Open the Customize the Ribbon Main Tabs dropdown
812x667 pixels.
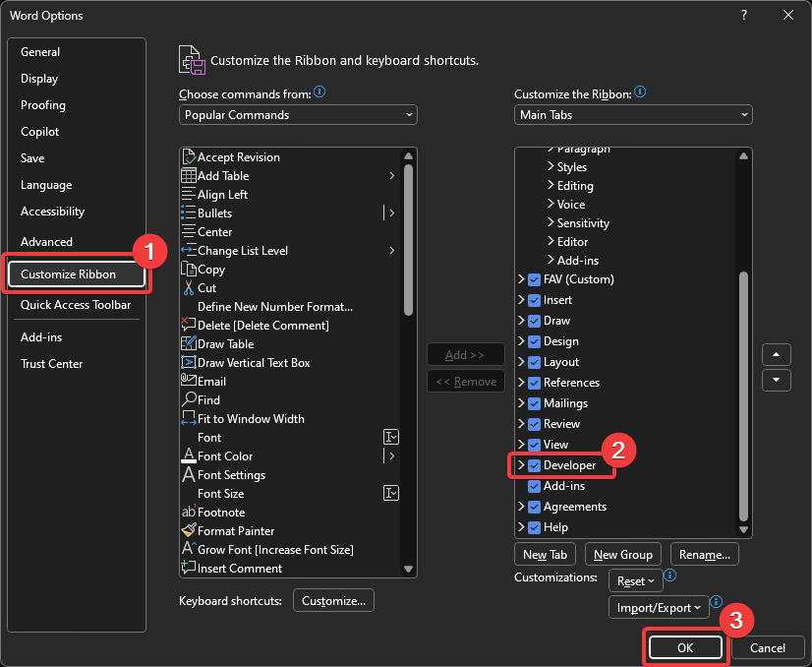click(x=633, y=114)
